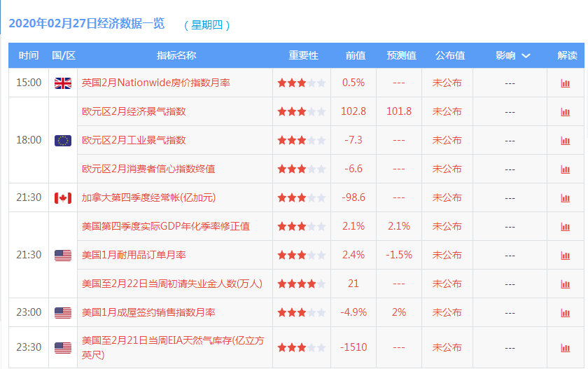Click chart icon for 美国1月成屋签约销售 row
This screenshot has width=588, height=369.
pyautogui.click(x=565, y=313)
